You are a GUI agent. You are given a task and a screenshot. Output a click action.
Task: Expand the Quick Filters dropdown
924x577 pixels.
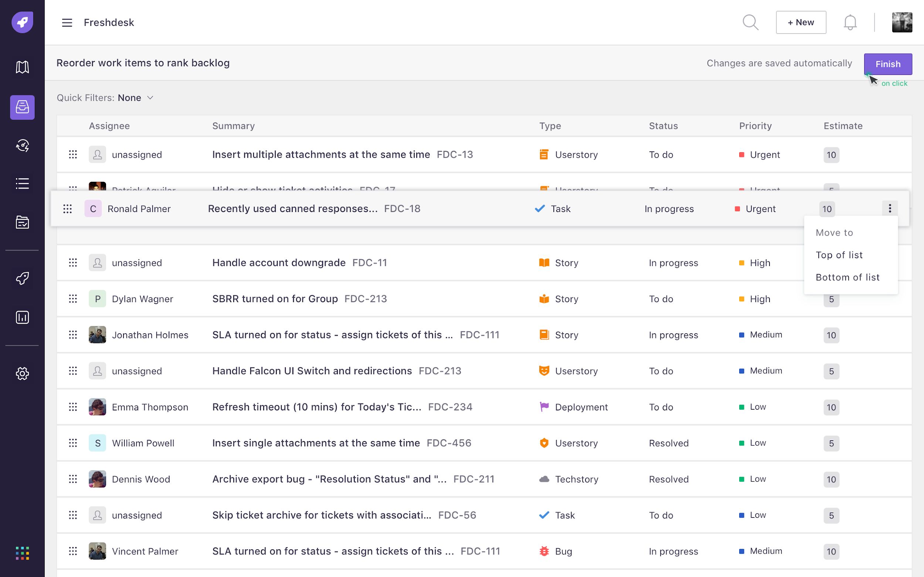105,98
